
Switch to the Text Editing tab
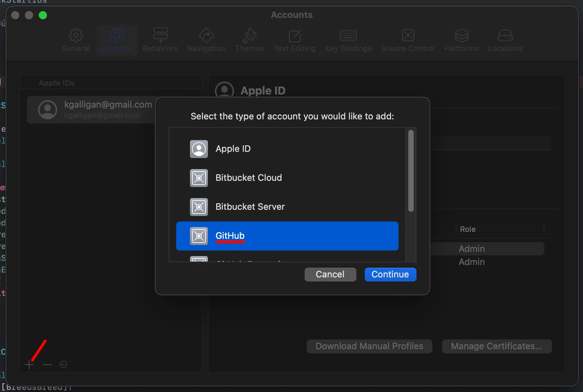(x=295, y=40)
